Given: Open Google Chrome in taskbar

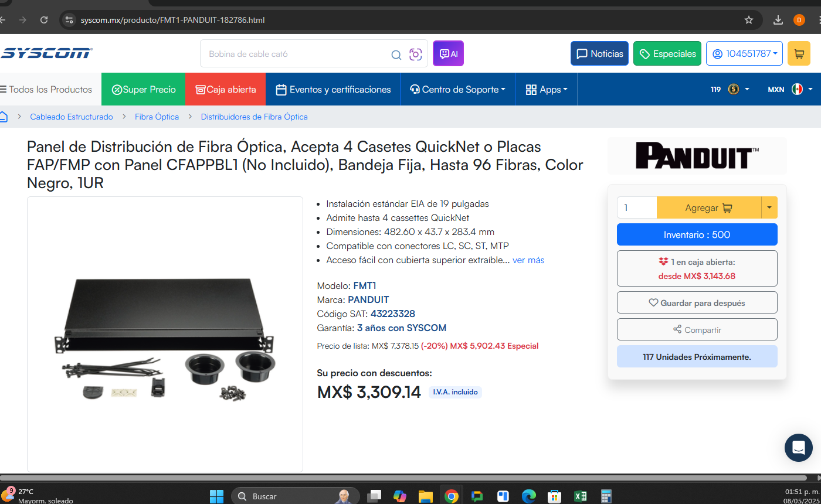Looking at the screenshot, I should (451, 496).
